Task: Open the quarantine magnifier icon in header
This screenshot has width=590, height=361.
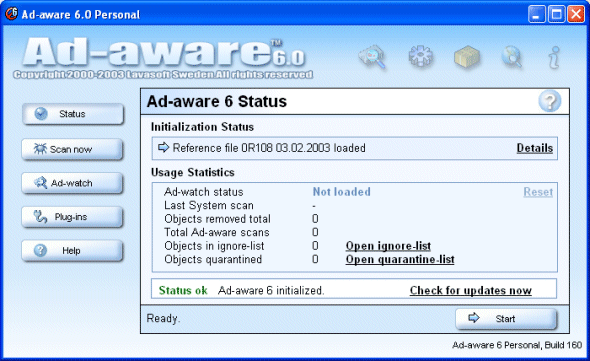Action: [x=372, y=57]
